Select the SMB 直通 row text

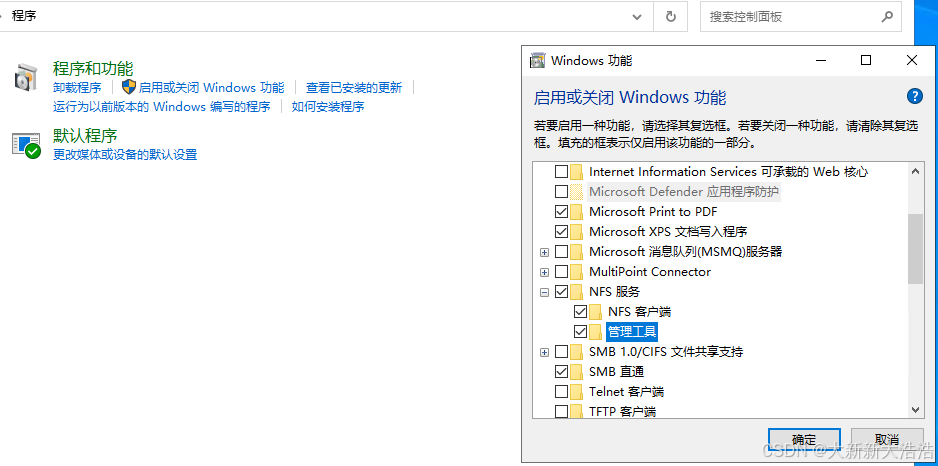(x=616, y=371)
